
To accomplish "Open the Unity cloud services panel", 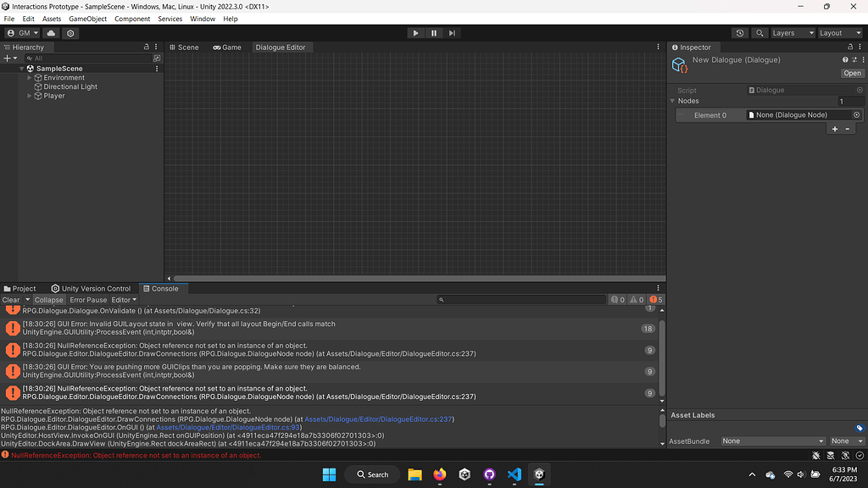I will tap(51, 33).
